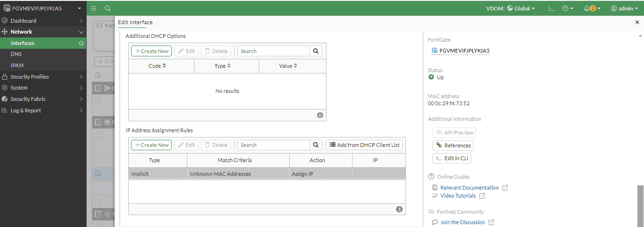Create New IP address assignment rule
The image size is (644, 227).
tap(151, 145)
